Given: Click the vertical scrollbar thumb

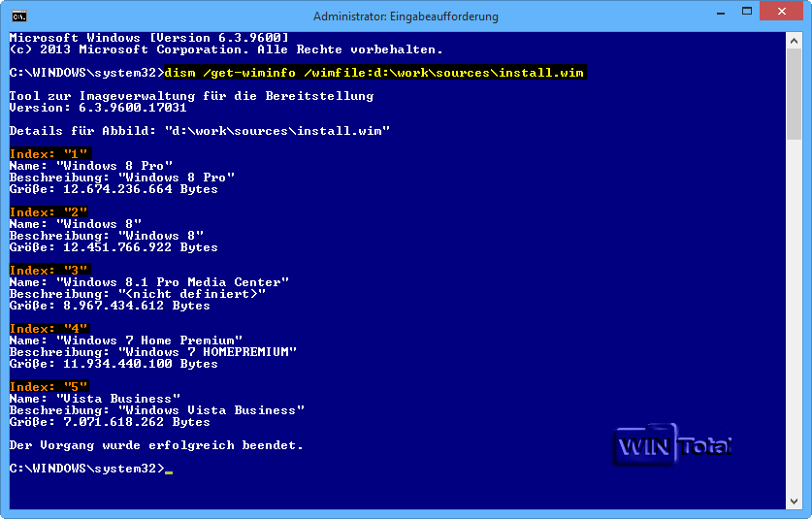Looking at the screenshot, I should point(794,94).
